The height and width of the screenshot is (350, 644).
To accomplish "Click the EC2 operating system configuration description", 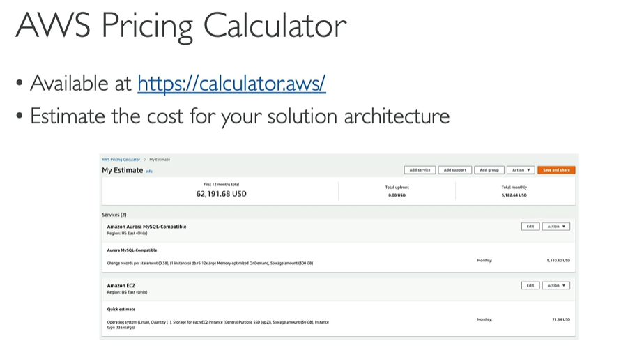I will (217, 325).
